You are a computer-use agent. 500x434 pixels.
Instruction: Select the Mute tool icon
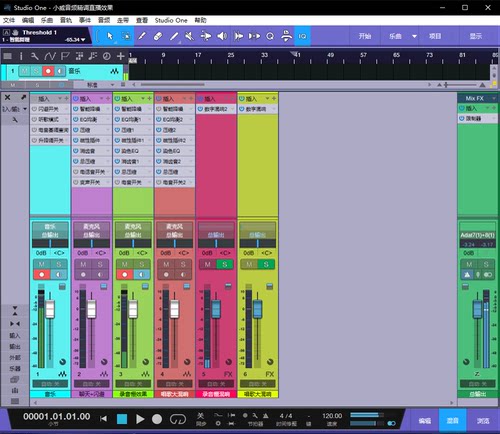[189, 36]
